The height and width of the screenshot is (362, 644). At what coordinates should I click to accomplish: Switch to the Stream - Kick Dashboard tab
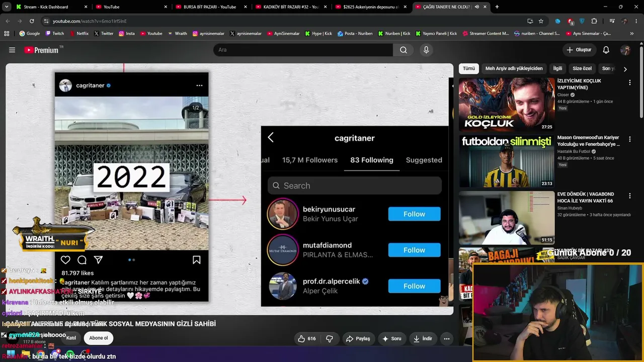(x=52, y=7)
